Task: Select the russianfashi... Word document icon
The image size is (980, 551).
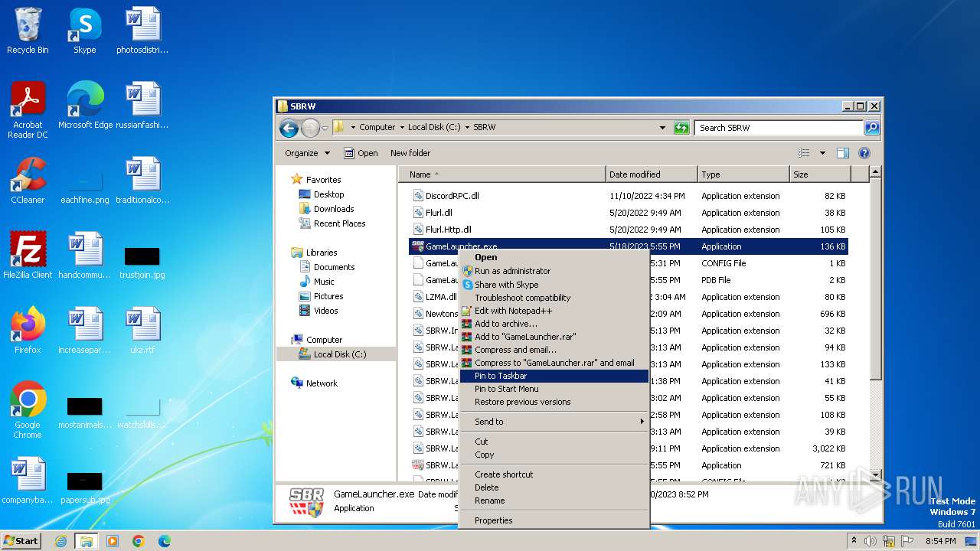Action: pos(142,106)
